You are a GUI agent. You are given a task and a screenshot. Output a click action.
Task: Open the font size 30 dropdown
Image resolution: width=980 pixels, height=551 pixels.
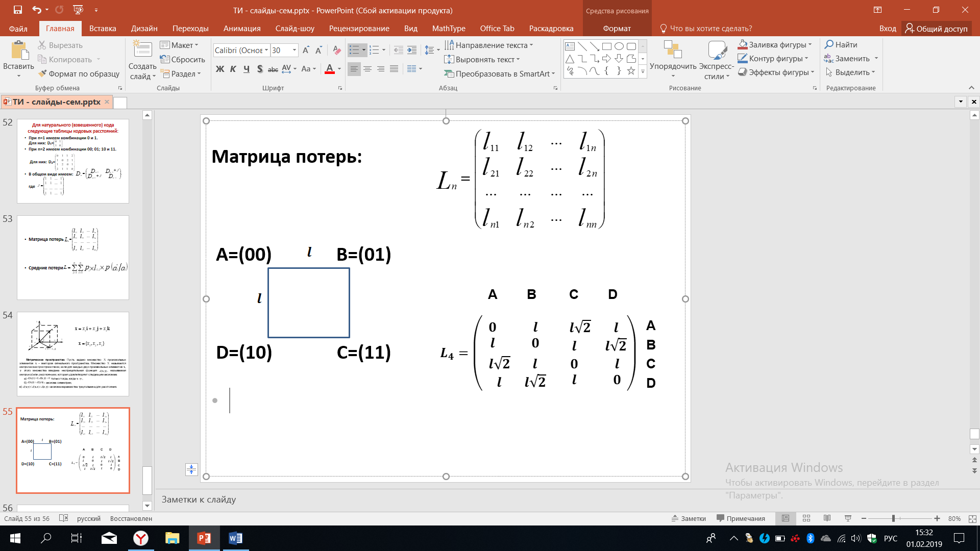(295, 50)
